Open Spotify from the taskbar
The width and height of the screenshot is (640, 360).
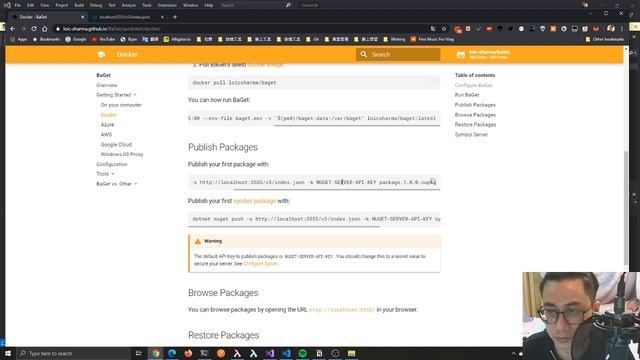tap(302, 353)
